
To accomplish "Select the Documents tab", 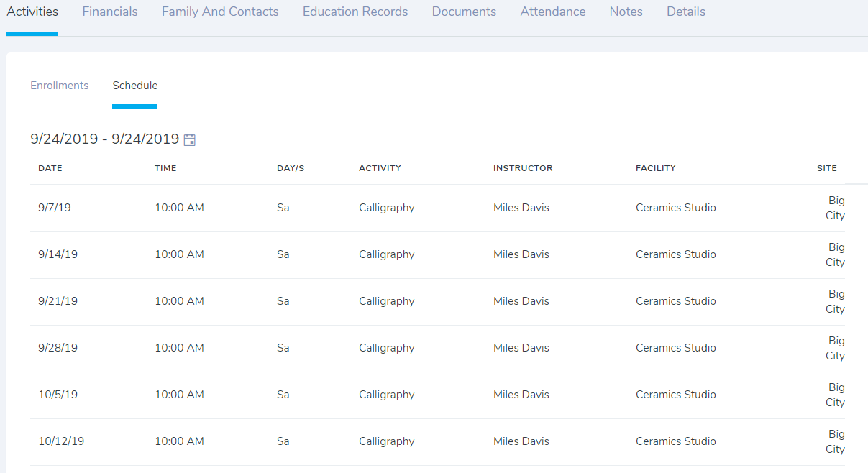I will [x=464, y=12].
